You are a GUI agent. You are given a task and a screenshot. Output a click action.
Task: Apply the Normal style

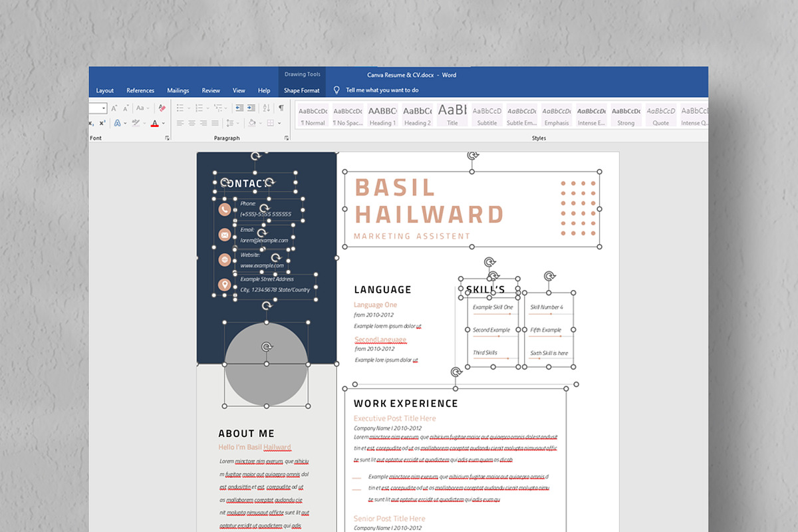313,115
